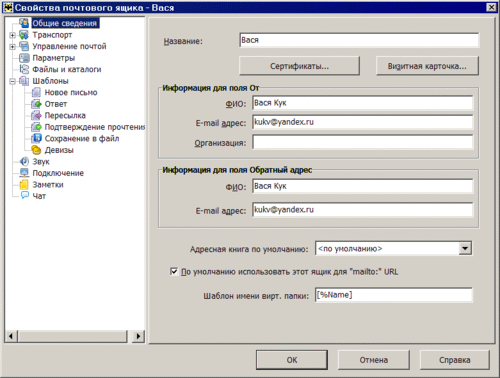Image resolution: width=500 pixels, height=378 pixels.
Task: Focus the Обратный адрес ФИО field
Action: click(362, 186)
